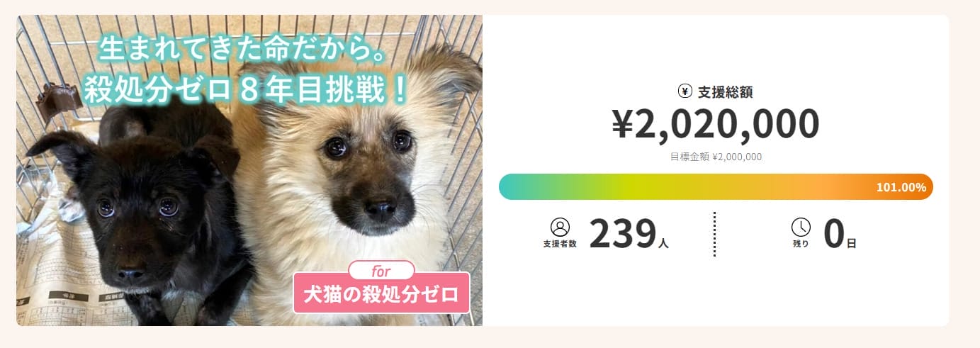Image resolution: width=980 pixels, height=348 pixels.
Task: Click the clock icon for remaining days
Action: (x=801, y=227)
